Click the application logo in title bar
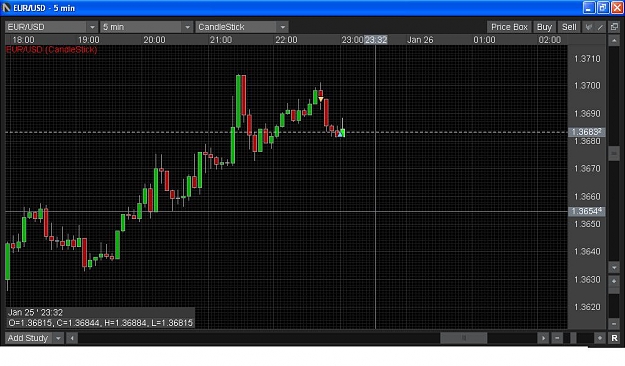 point(6,8)
